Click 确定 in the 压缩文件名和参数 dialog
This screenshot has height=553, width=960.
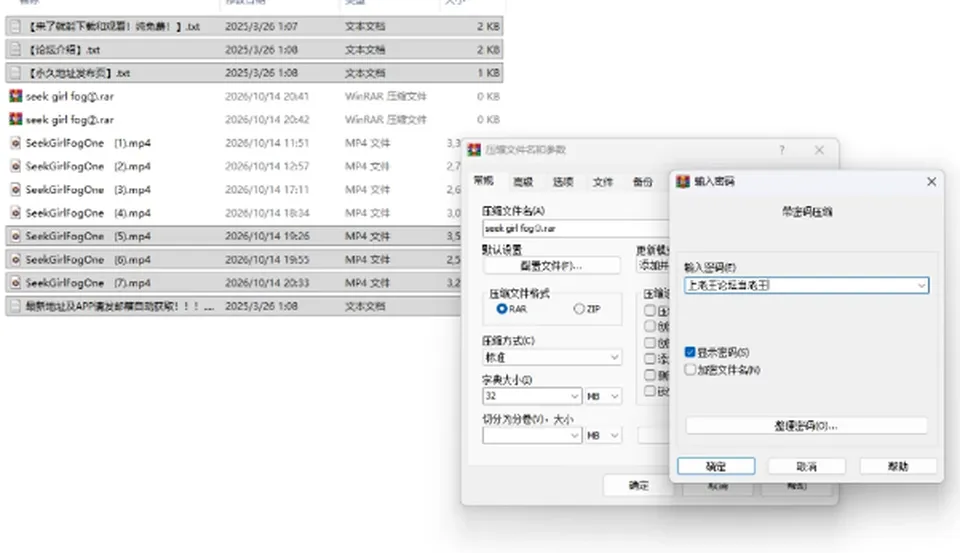(639, 485)
